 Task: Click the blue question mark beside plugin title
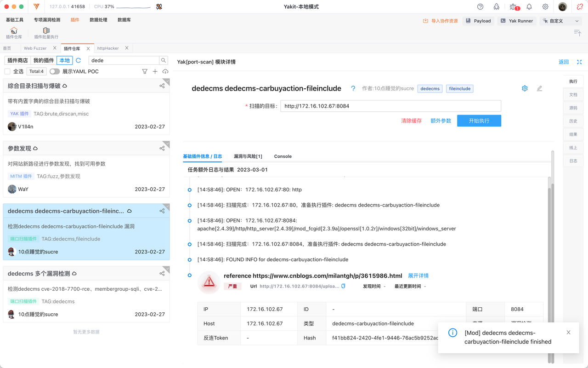click(x=353, y=88)
